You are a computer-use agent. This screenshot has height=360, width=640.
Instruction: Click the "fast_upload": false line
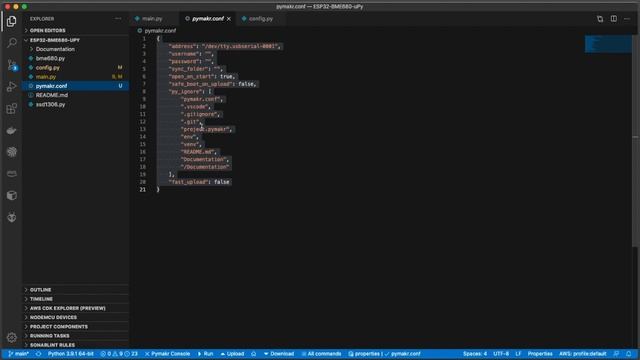[200, 182]
